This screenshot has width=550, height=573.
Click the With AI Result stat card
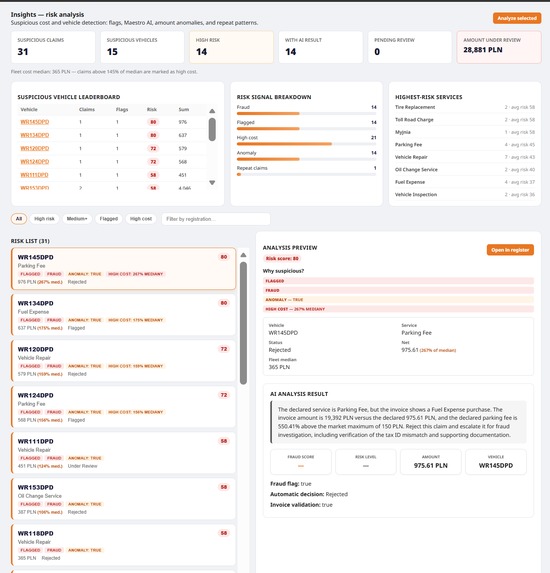[320, 47]
